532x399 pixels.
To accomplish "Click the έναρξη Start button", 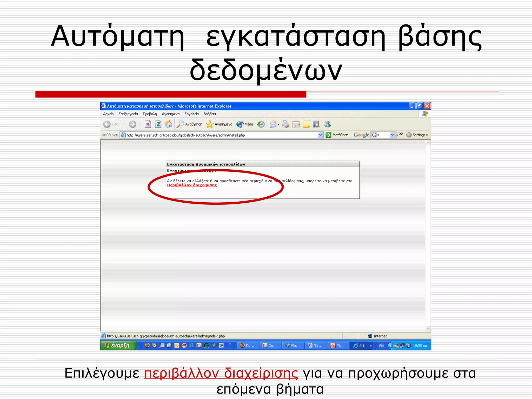I will (118, 345).
